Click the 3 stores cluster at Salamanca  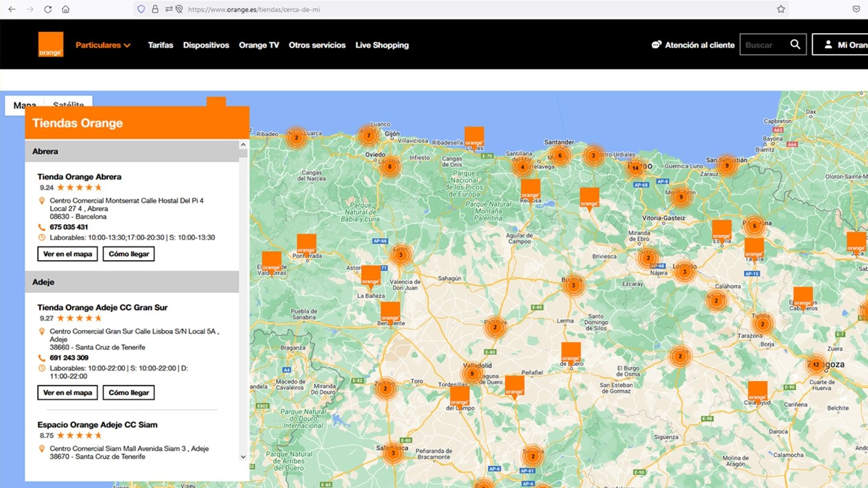pos(393,453)
